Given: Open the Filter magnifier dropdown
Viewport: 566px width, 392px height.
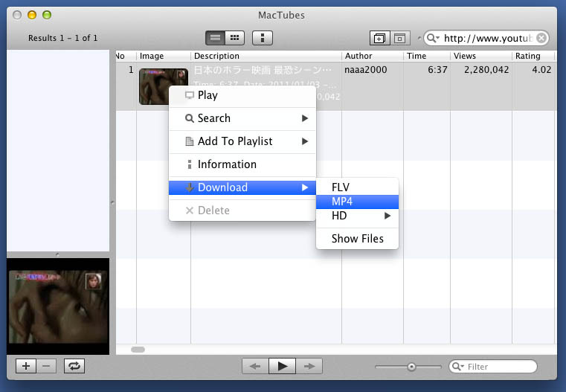Looking at the screenshot, I should [457, 367].
